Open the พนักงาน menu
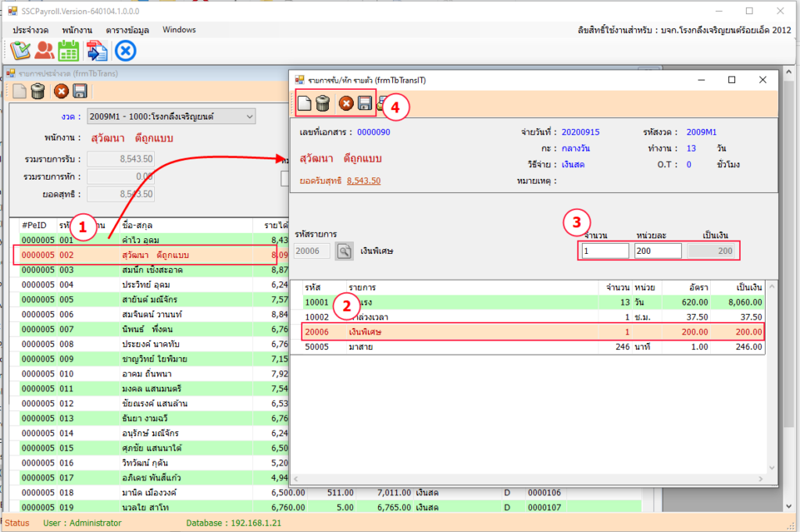This screenshot has height=532, width=800. coord(77,30)
